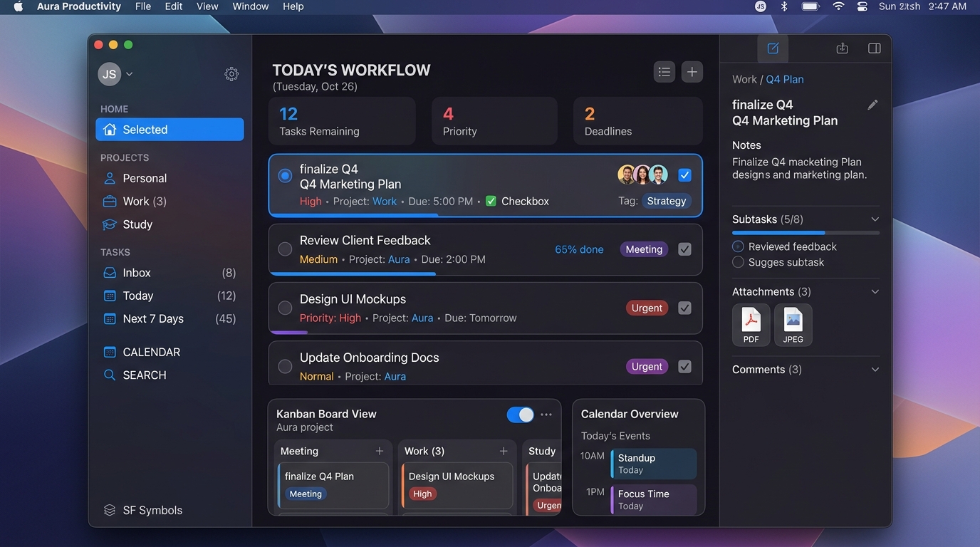Uncheck the finalize Q4 task checkbox at right
980x547 pixels.
tap(684, 175)
